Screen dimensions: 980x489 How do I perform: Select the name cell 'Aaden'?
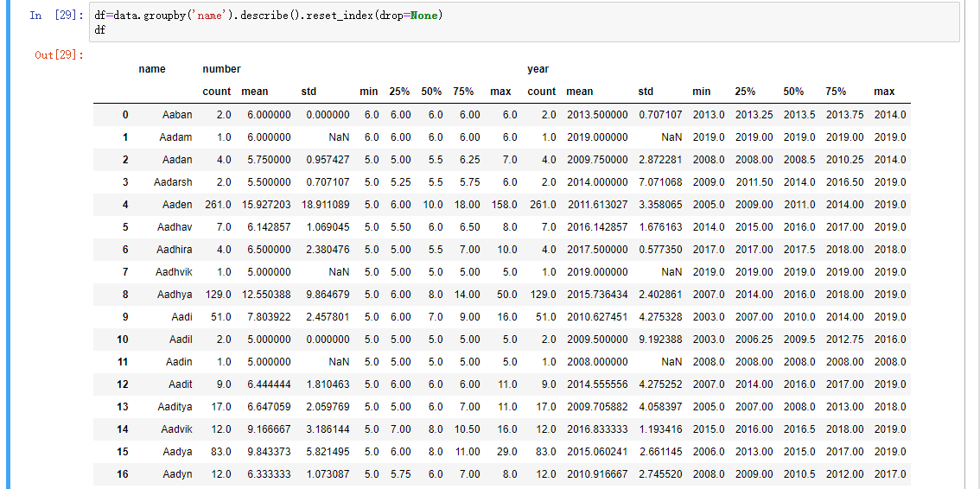177,205
